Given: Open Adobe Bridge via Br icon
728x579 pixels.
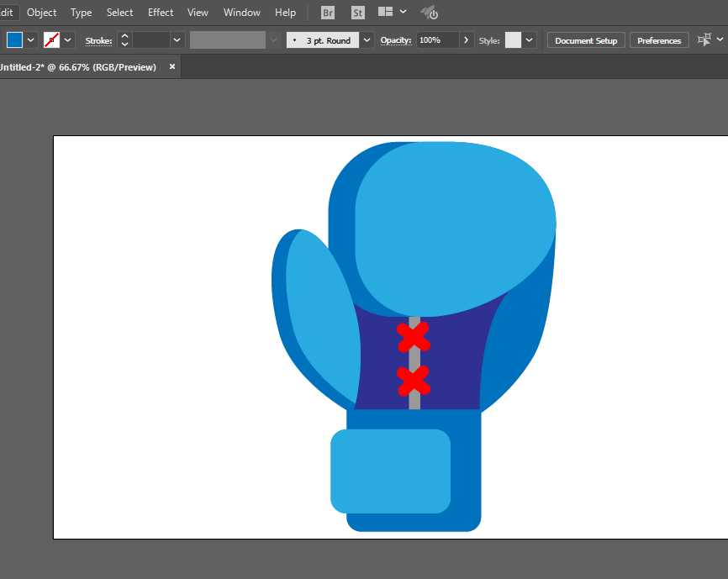Looking at the screenshot, I should [x=328, y=13].
